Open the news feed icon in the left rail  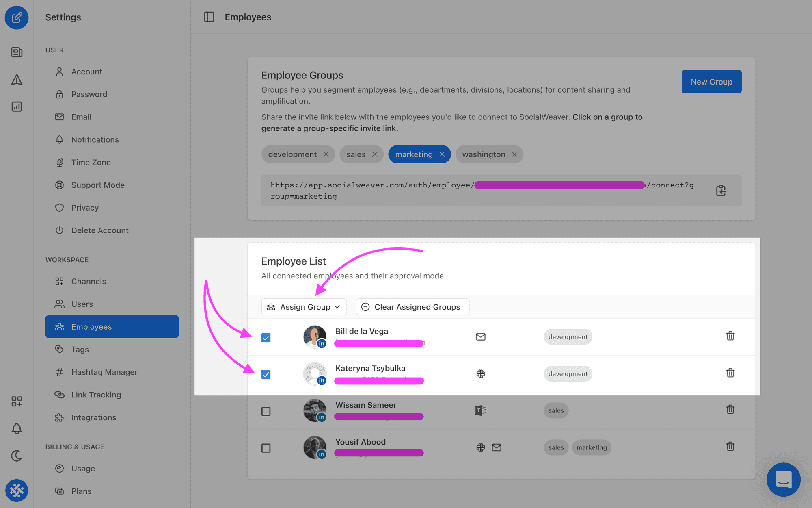(17, 52)
